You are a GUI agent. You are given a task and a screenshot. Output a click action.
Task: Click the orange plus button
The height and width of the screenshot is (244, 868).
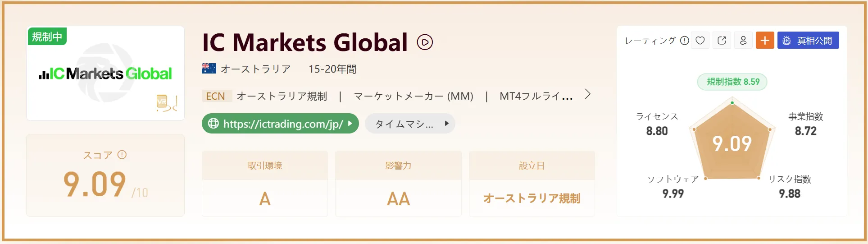click(x=765, y=41)
